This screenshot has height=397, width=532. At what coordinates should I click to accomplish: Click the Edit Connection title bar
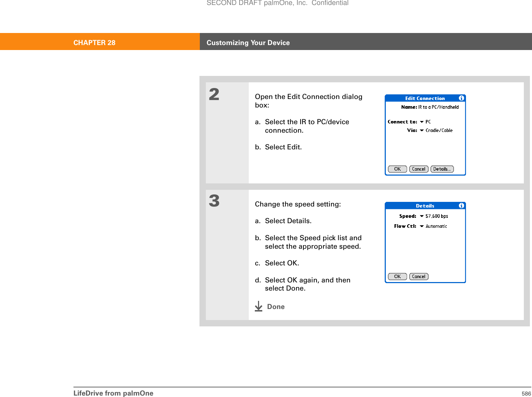(425, 98)
